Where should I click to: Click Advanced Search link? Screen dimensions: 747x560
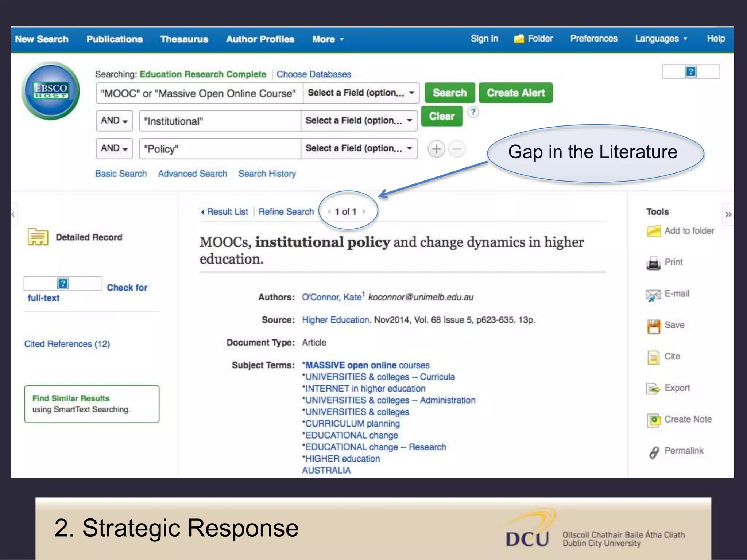click(x=193, y=174)
